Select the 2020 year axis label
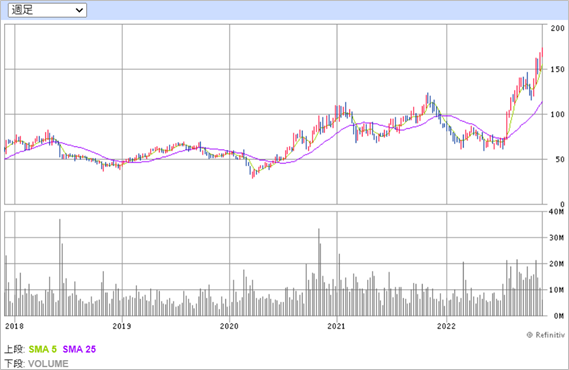The height and width of the screenshot is (370, 569). click(x=229, y=326)
